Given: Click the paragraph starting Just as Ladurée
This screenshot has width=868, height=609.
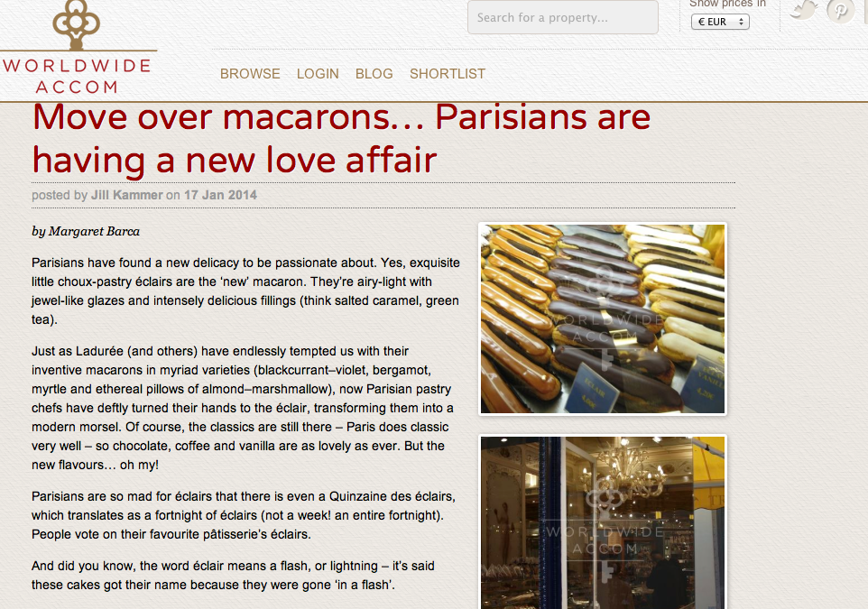Looking at the screenshot, I should (x=243, y=408).
